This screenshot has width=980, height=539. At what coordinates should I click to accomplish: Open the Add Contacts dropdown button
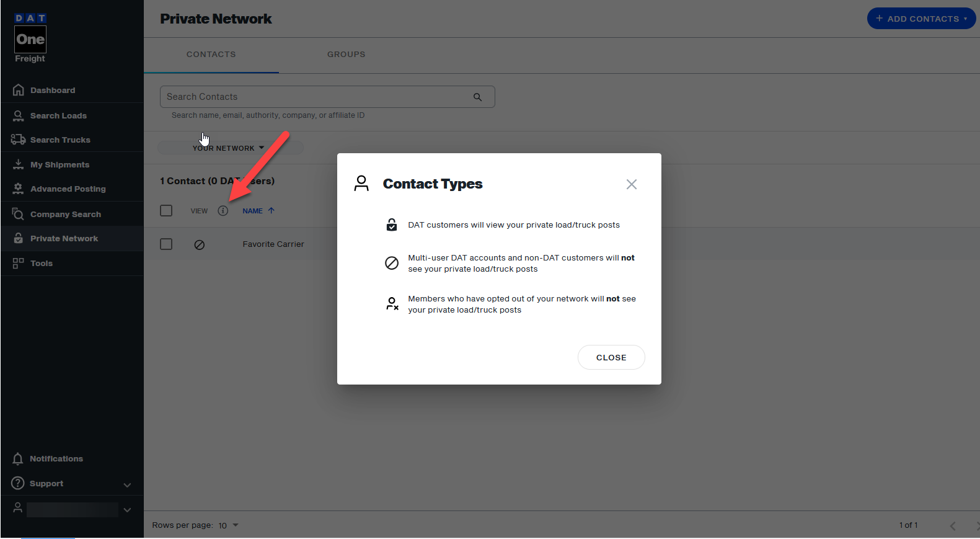(x=921, y=19)
